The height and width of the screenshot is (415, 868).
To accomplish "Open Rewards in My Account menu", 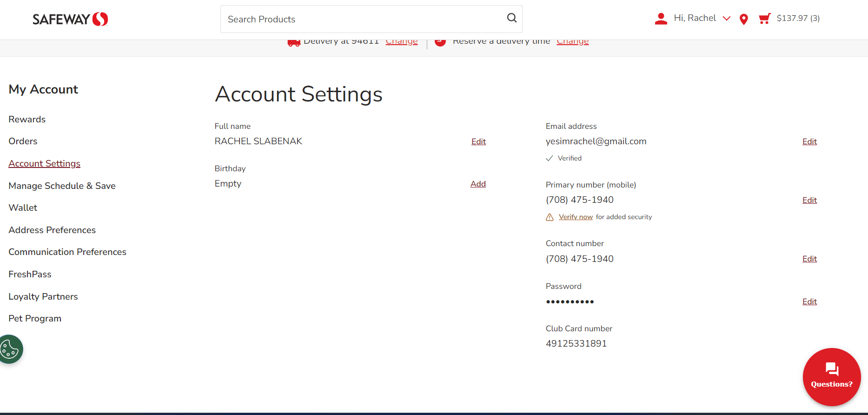I will click(27, 120).
